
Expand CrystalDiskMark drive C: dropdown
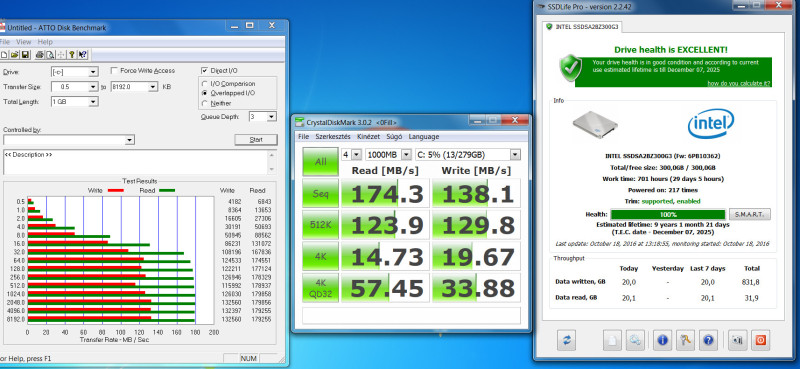coord(515,154)
